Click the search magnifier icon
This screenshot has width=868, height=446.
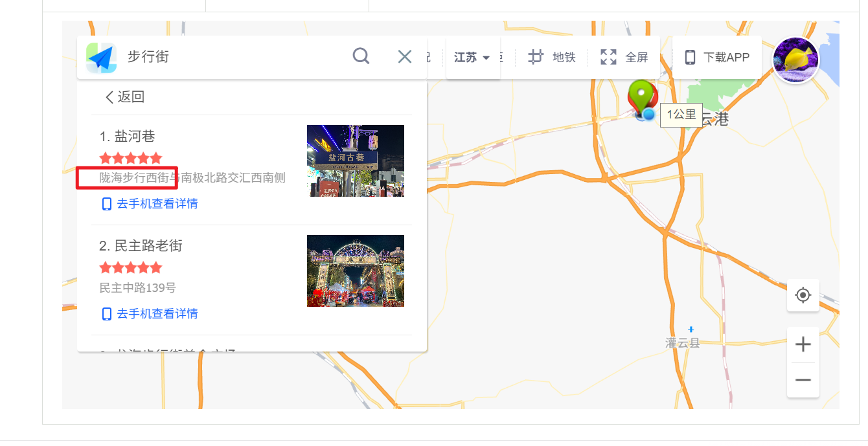tap(361, 56)
